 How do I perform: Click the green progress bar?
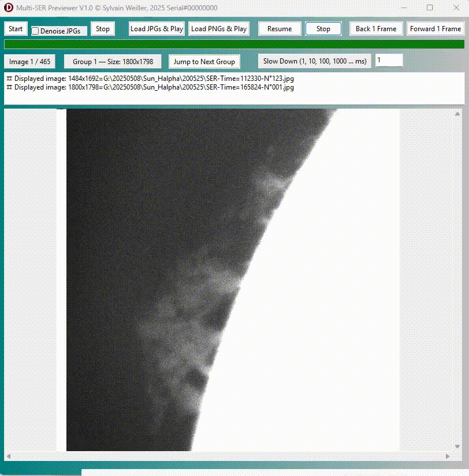tap(234, 44)
